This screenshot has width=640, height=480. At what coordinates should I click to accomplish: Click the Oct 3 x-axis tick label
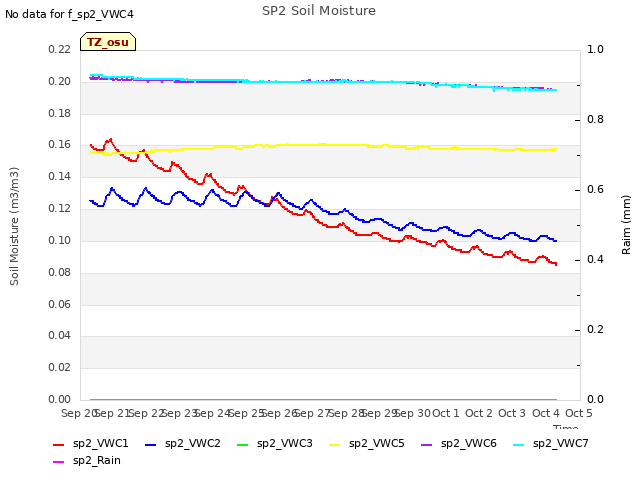512,413
